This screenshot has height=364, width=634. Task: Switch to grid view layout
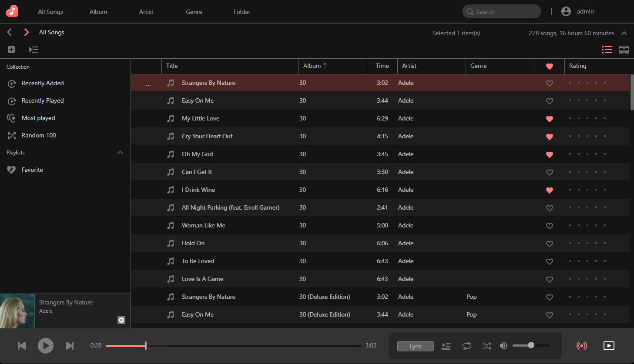click(624, 50)
